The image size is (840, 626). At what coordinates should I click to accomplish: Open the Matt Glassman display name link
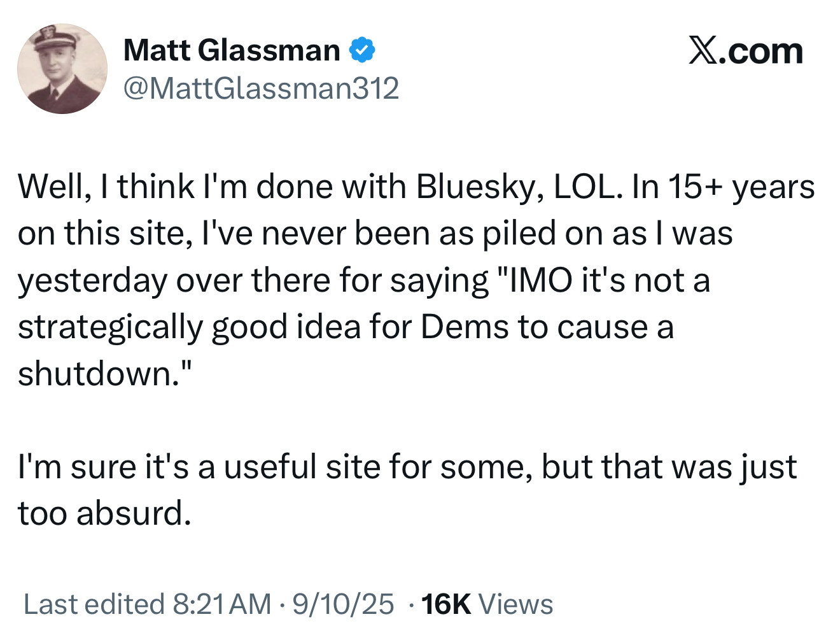231,50
